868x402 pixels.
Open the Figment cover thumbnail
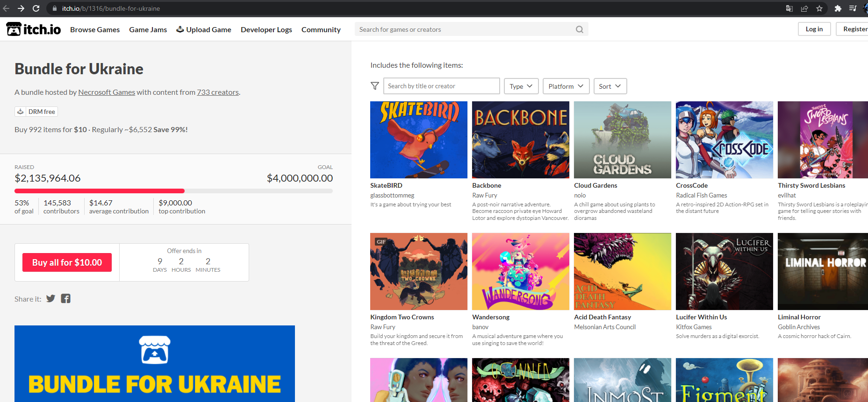click(725, 380)
